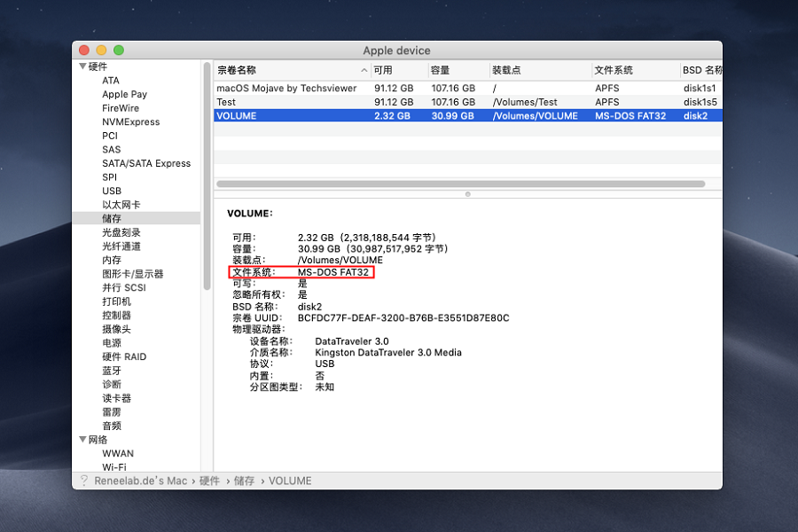
Task: Click 硬件 in the bottom path bar
Action: (x=209, y=481)
